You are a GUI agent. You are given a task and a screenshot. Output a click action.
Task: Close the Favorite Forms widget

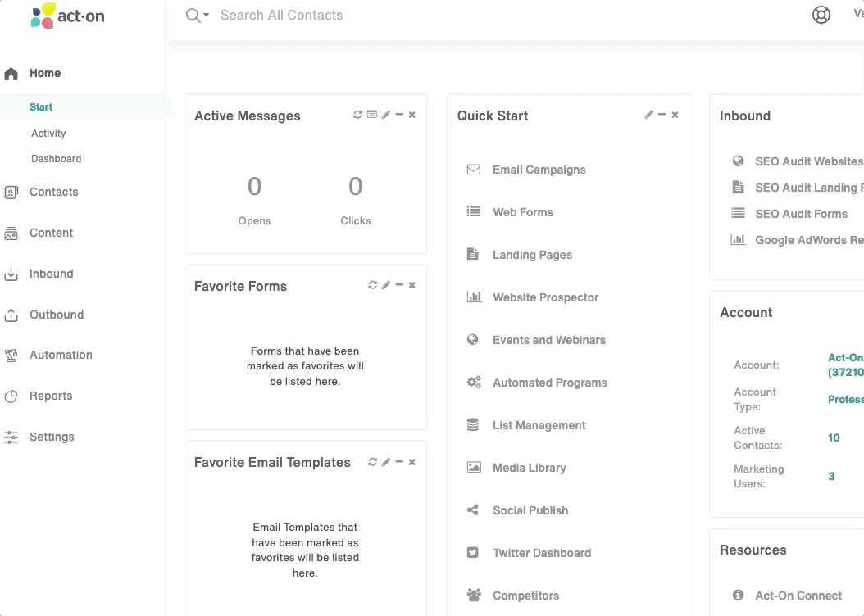click(x=412, y=284)
